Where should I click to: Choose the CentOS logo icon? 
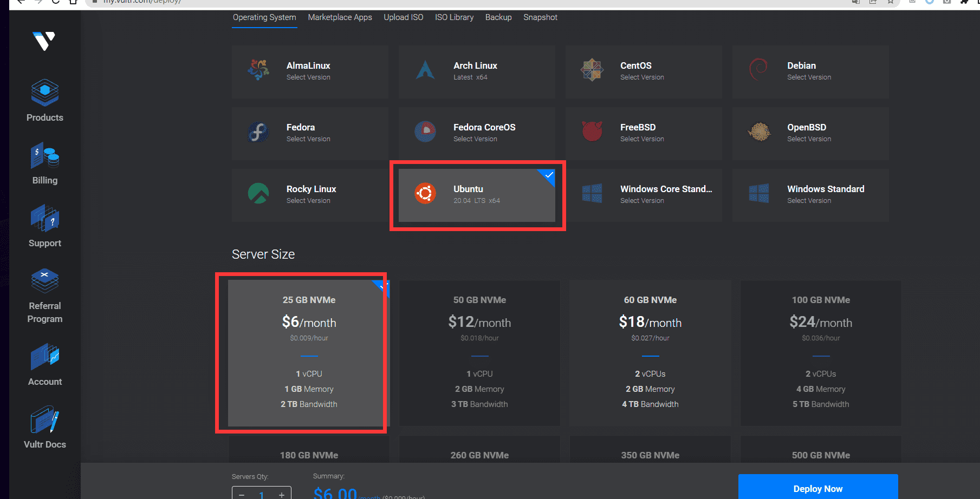[x=592, y=70]
